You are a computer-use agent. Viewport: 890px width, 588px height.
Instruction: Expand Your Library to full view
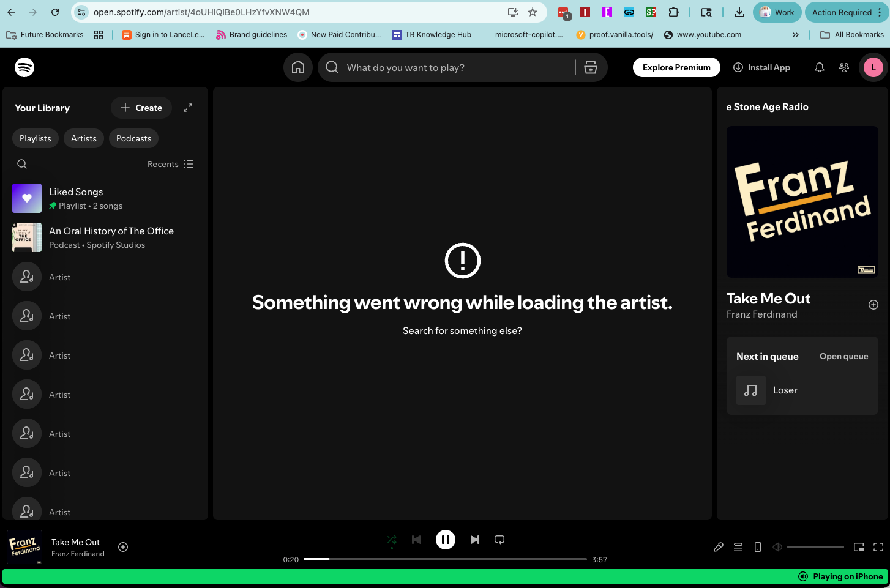pos(188,108)
